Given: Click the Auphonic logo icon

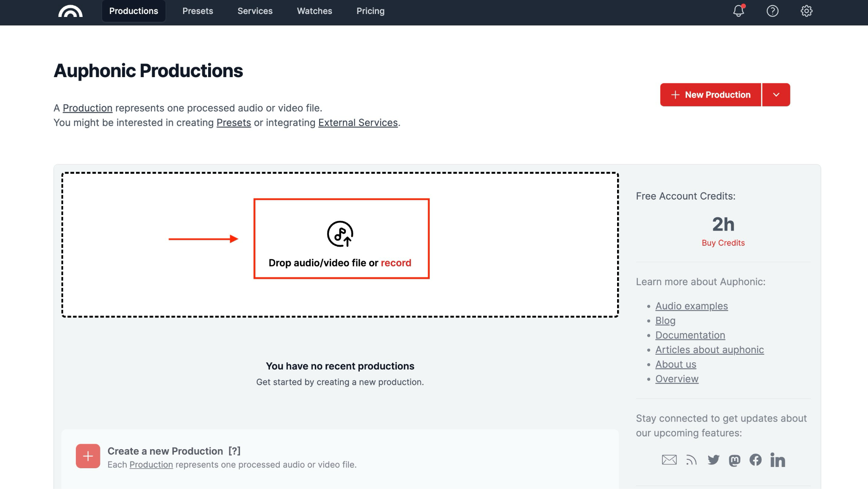Looking at the screenshot, I should 70,11.
